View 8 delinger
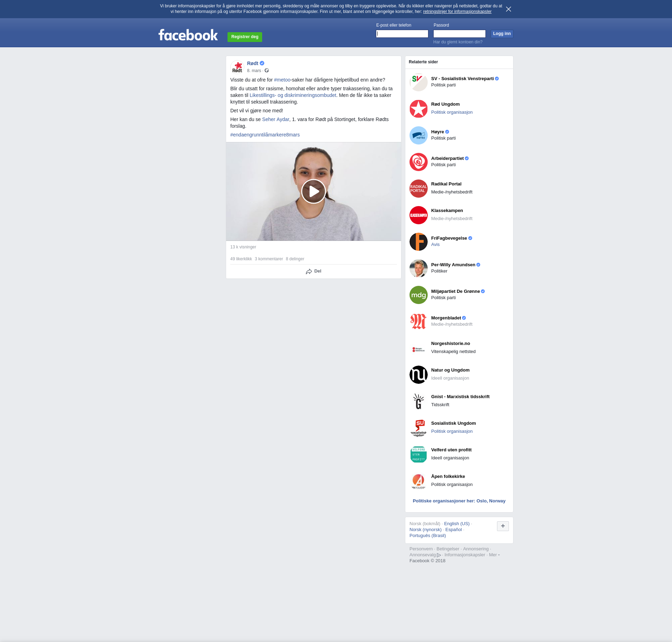The width and height of the screenshot is (672, 642). [x=295, y=259]
